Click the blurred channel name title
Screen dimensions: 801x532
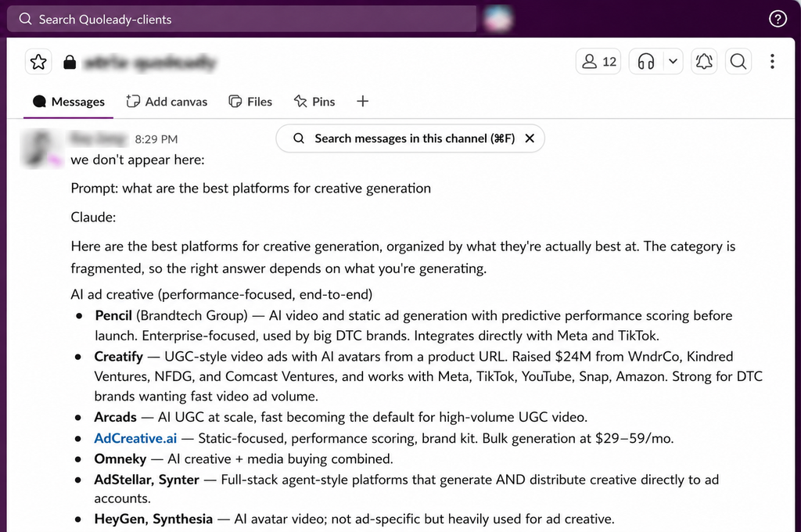pyautogui.click(x=149, y=63)
